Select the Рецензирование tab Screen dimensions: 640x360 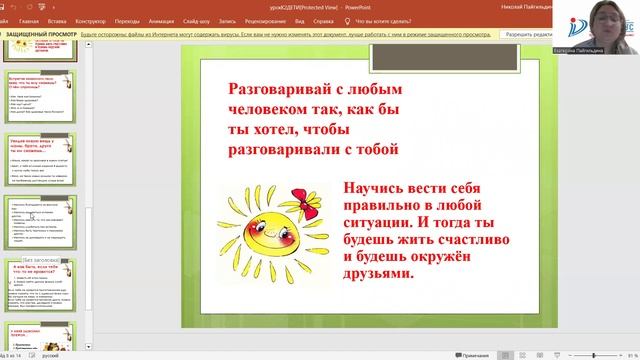click(265, 21)
